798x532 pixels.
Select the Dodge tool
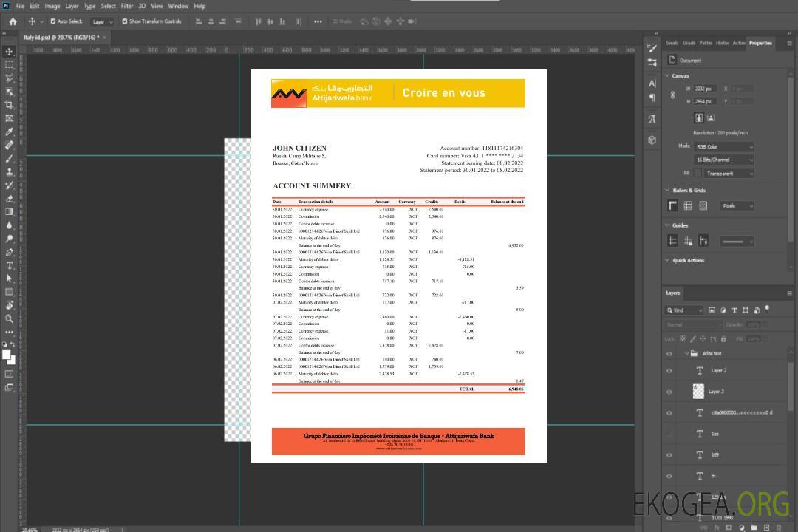click(9, 238)
